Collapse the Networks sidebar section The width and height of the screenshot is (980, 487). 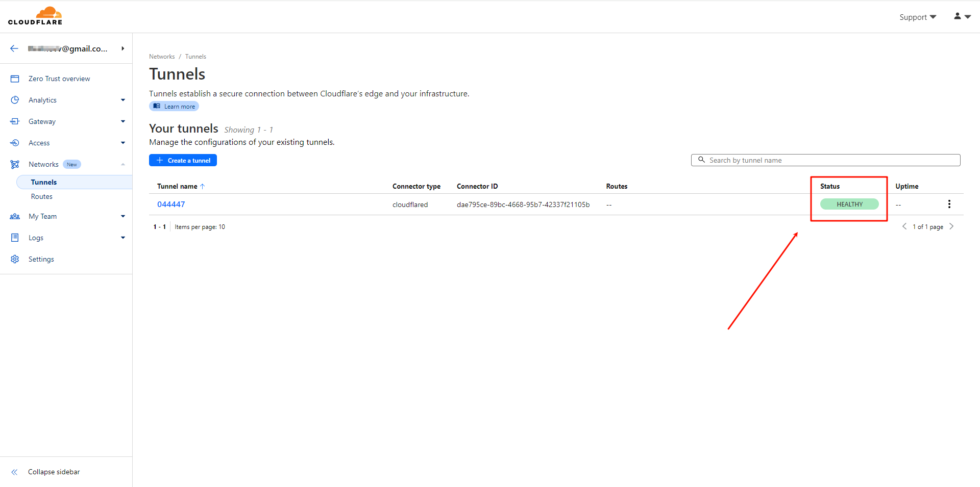point(122,164)
